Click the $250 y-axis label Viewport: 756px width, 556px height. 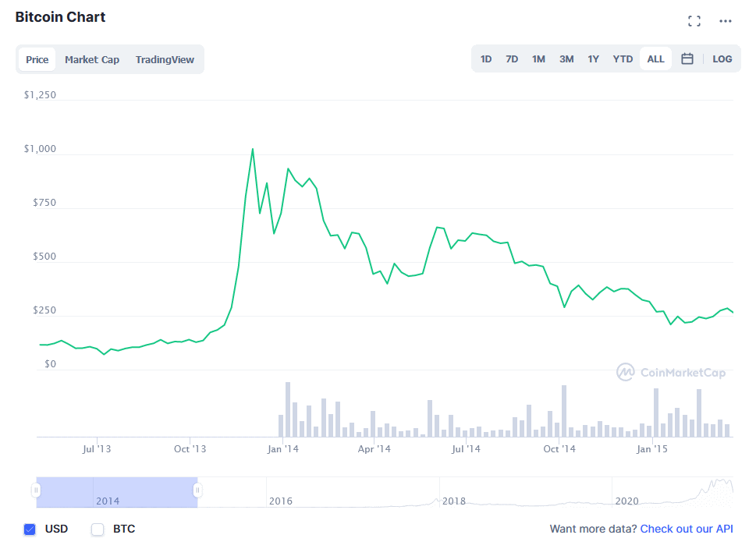pos(44,310)
